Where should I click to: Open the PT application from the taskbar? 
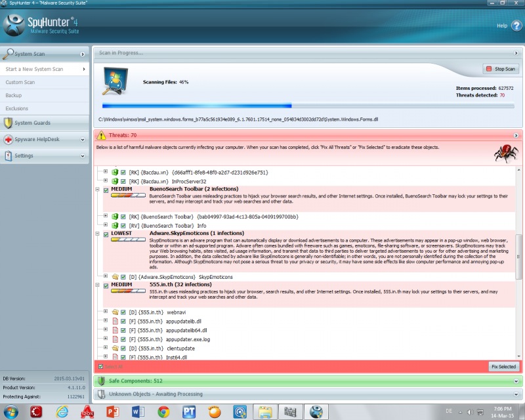189,411
